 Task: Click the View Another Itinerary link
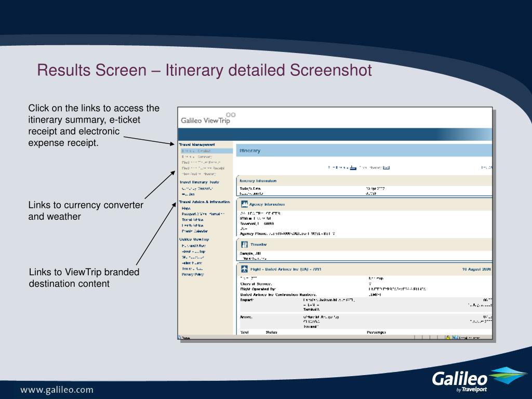199,174
